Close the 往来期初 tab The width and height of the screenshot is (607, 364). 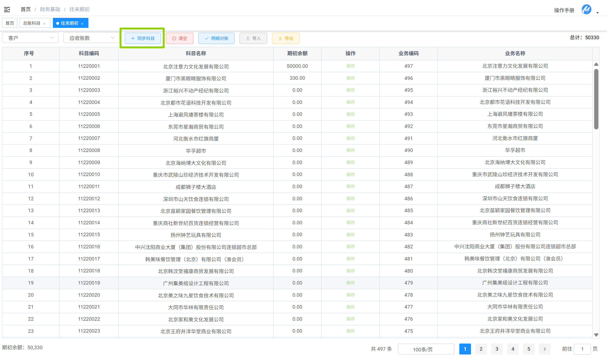point(82,24)
